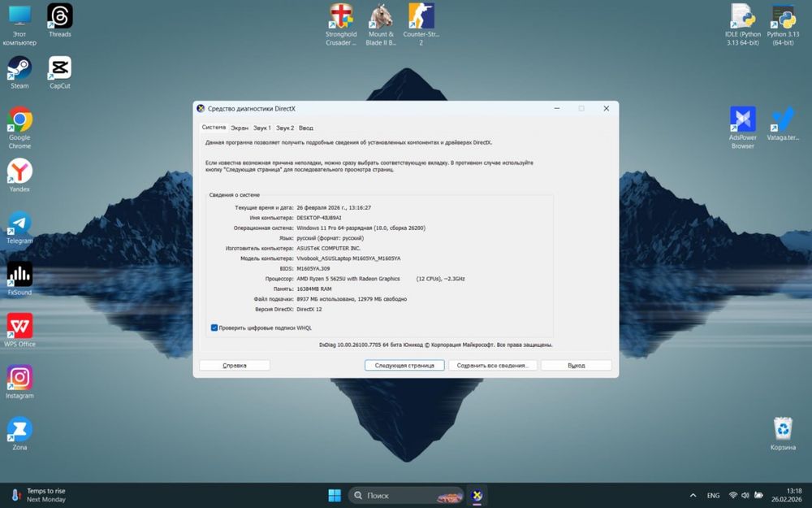Launch AdsPower Browser shortcut
812x508 pixels.
[x=743, y=128]
